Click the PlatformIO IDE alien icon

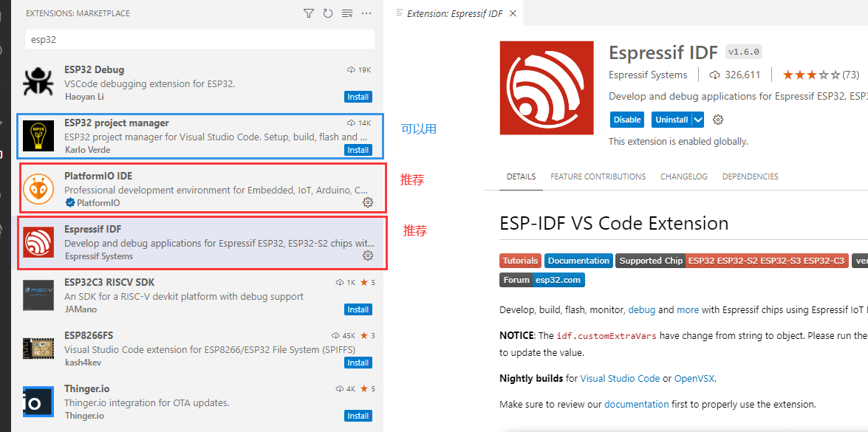[38, 189]
